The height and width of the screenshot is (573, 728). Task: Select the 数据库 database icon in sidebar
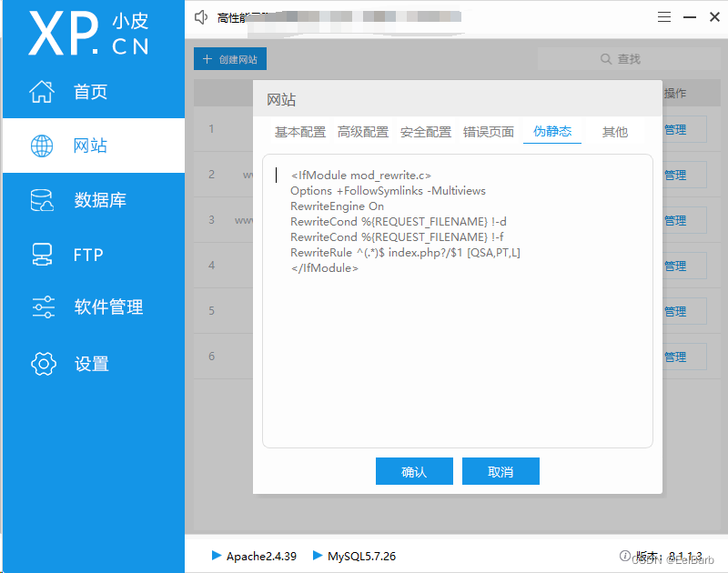point(43,200)
